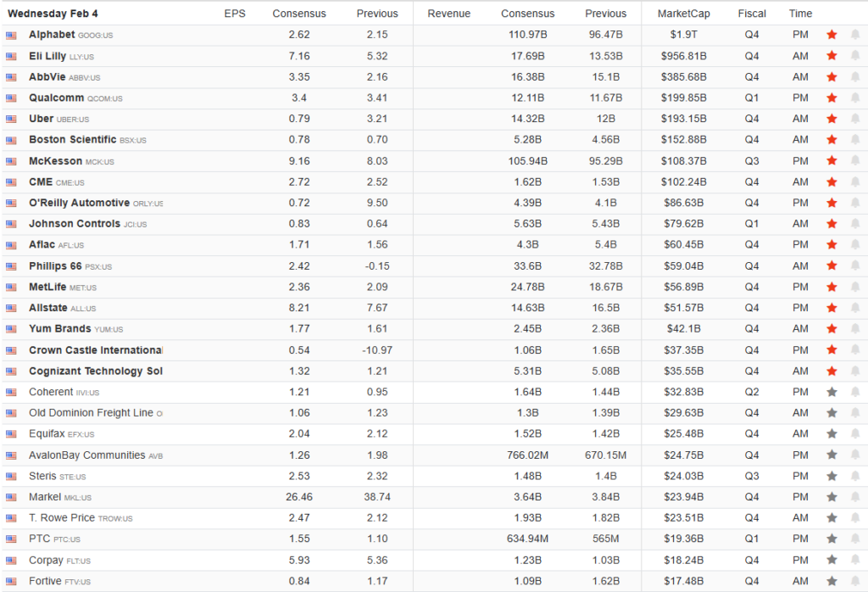
Task: Click the US flag icon beside Markel
Action: coord(11,497)
